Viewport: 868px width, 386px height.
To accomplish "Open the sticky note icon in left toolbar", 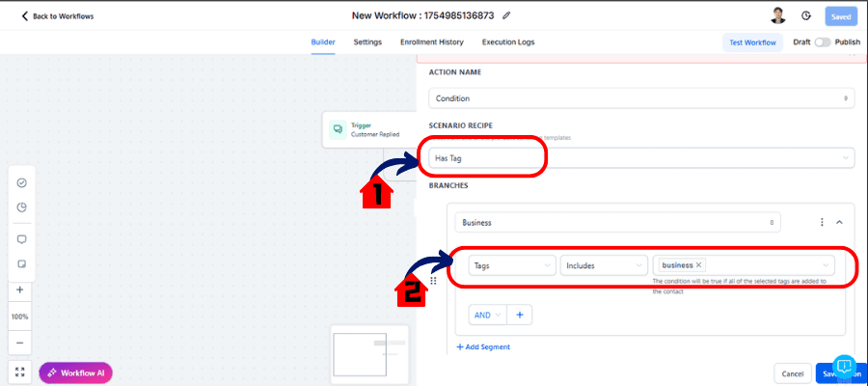I will pos(21,263).
